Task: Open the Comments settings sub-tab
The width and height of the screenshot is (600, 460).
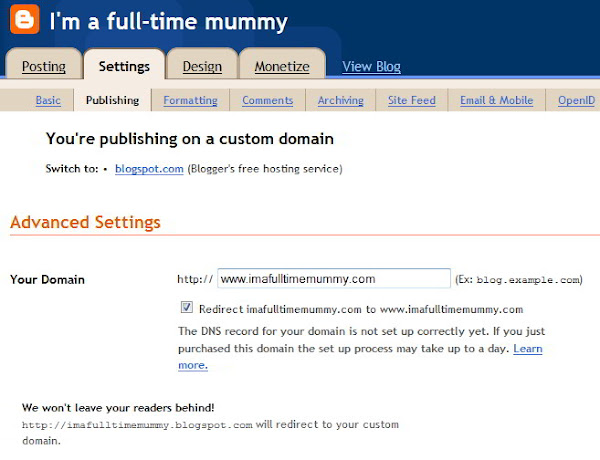Action: pos(267,100)
